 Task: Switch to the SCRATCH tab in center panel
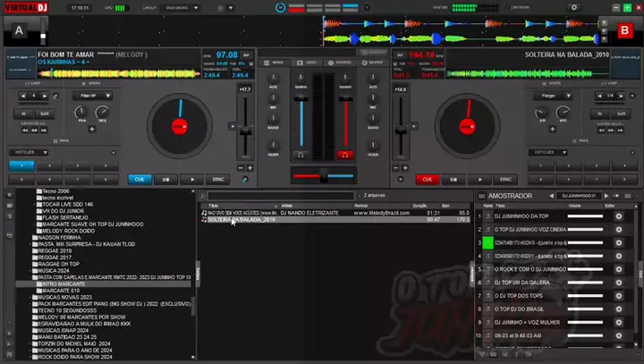pyautogui.click(x=339, y=63)
